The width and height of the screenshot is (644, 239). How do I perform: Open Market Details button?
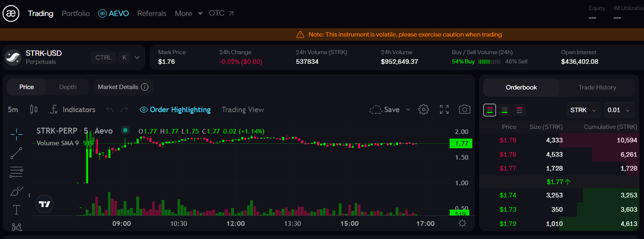123,87
